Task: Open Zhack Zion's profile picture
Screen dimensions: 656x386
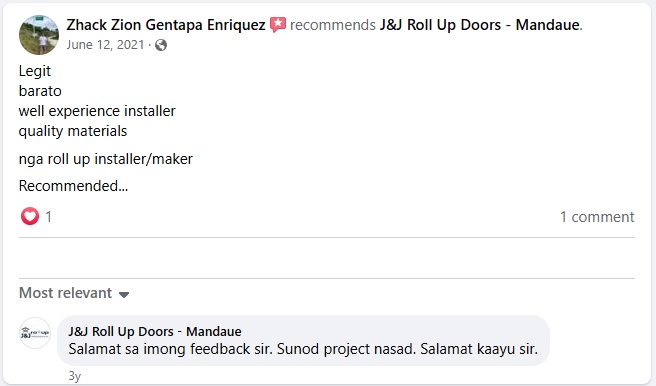Action: [x=39, y=35]
